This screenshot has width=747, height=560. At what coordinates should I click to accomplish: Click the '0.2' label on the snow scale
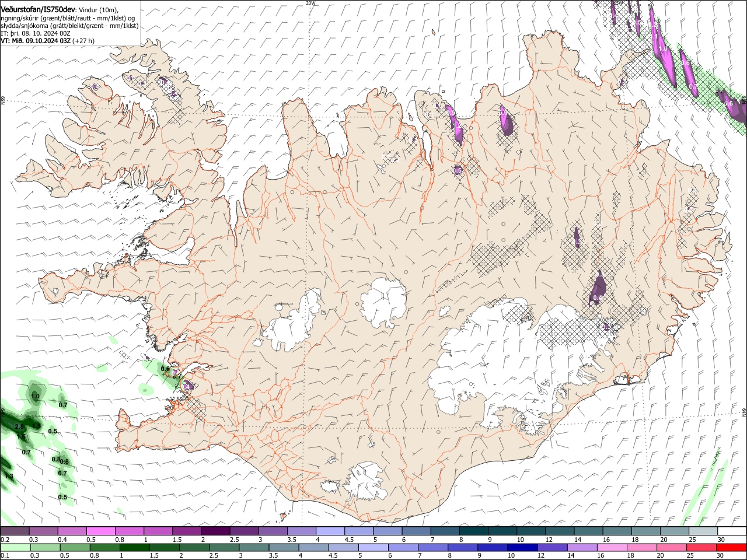[5, 540]
